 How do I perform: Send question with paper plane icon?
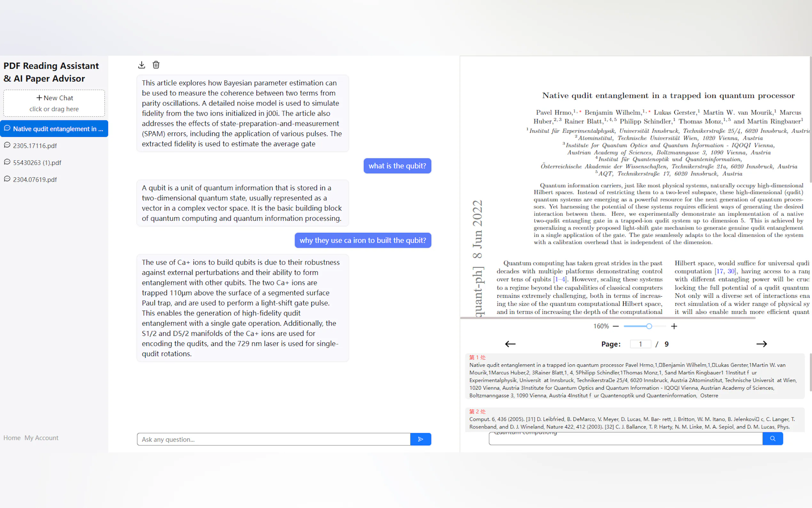420,439
